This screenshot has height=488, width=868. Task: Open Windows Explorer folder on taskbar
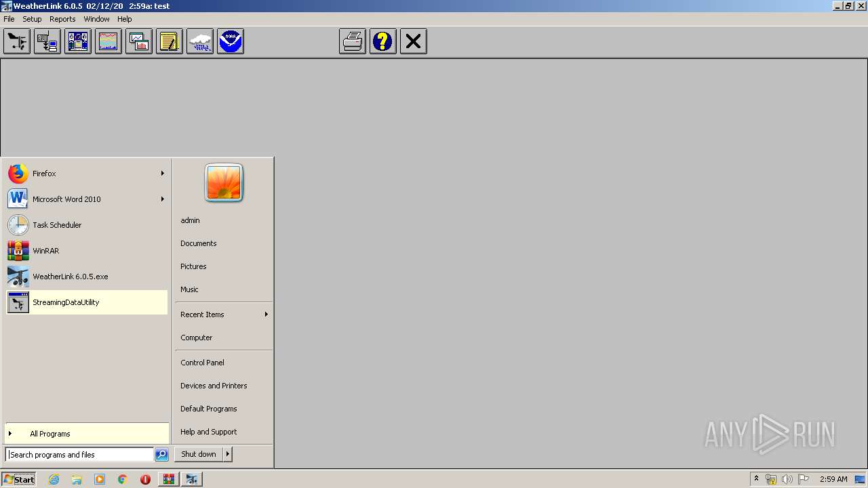77,479
